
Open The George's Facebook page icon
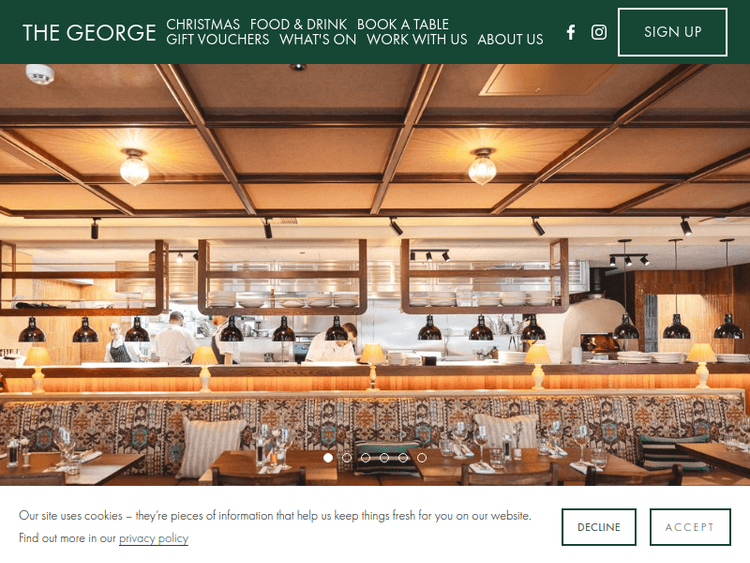pyautogui.click(x=571, y=32)
